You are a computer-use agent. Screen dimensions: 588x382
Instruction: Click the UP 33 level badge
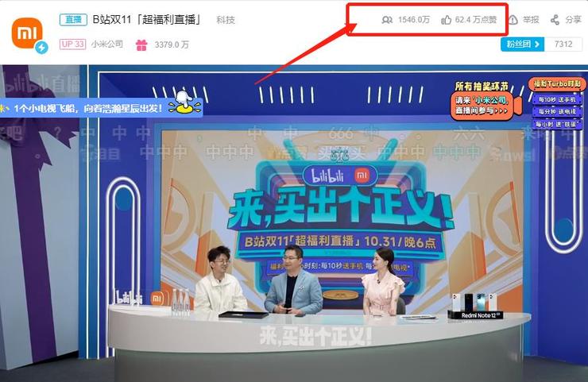click(72, 44)
